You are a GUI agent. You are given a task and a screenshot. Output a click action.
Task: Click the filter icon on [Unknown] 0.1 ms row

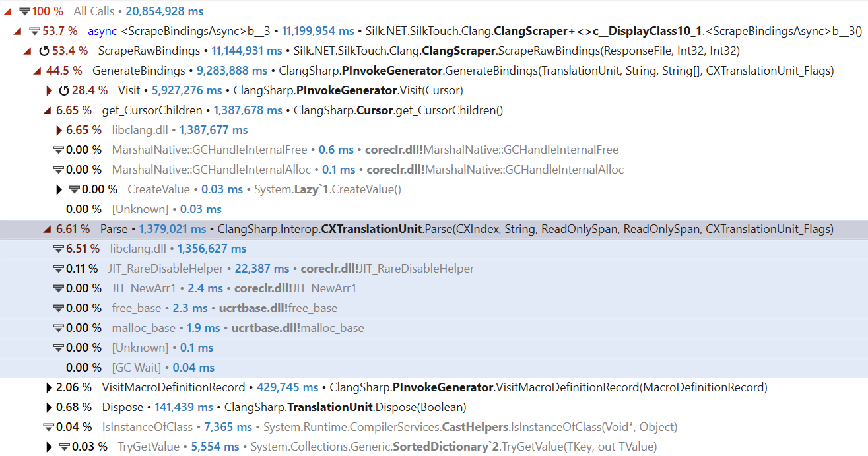point(58,348)
